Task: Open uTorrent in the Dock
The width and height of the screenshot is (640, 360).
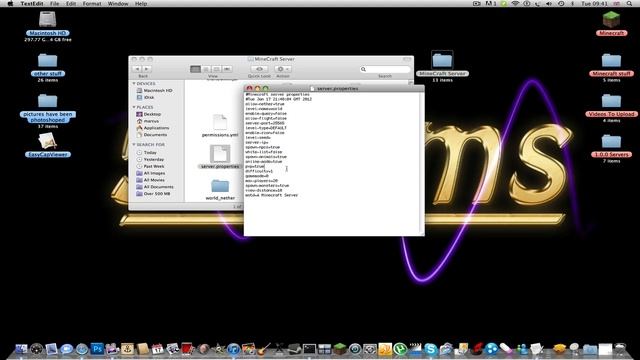Action: [400, 349]
